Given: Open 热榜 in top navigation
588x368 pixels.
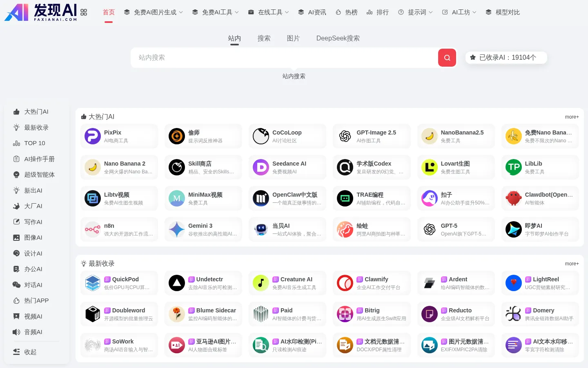Looking at the screenshot, I should point(346,12).
